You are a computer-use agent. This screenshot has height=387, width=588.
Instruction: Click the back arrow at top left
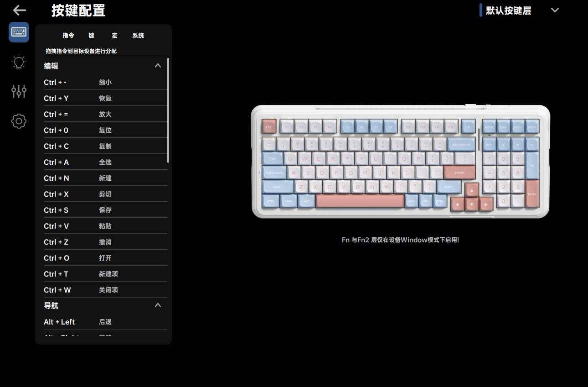point(19,10)
